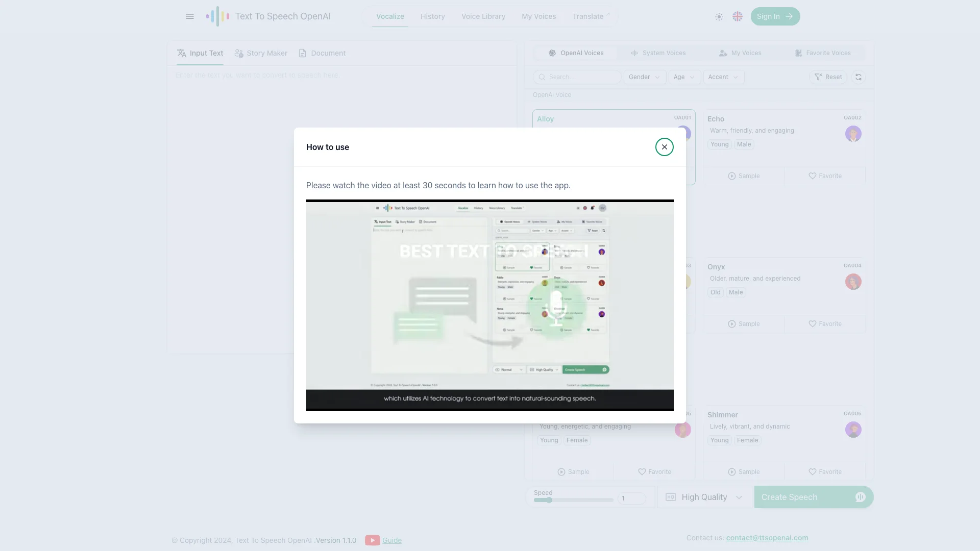
Task: Open the language flag selector
Action: pyautogui.click(x=738, y=16)
